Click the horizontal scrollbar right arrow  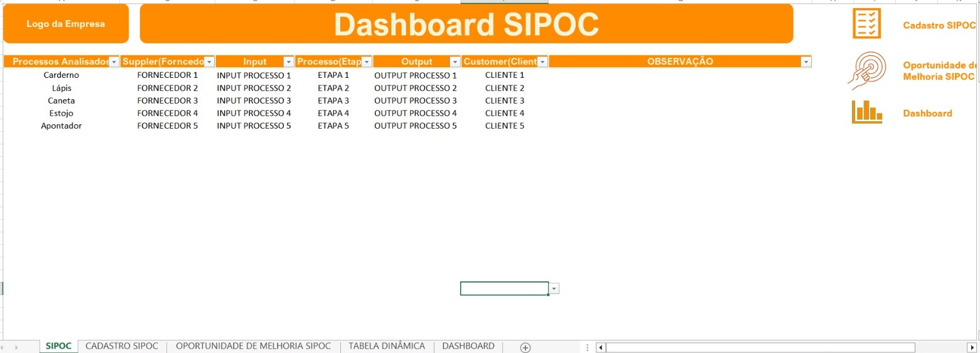(x=972, y=347)
